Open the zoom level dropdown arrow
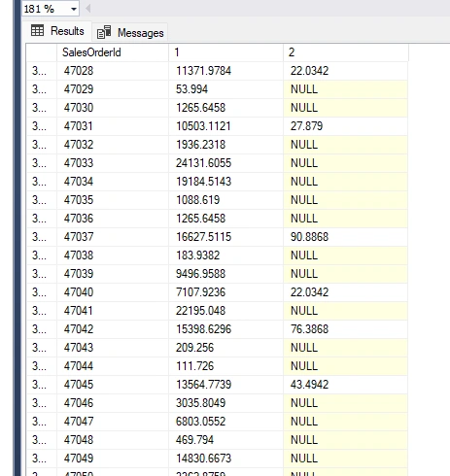 point(74,9)
